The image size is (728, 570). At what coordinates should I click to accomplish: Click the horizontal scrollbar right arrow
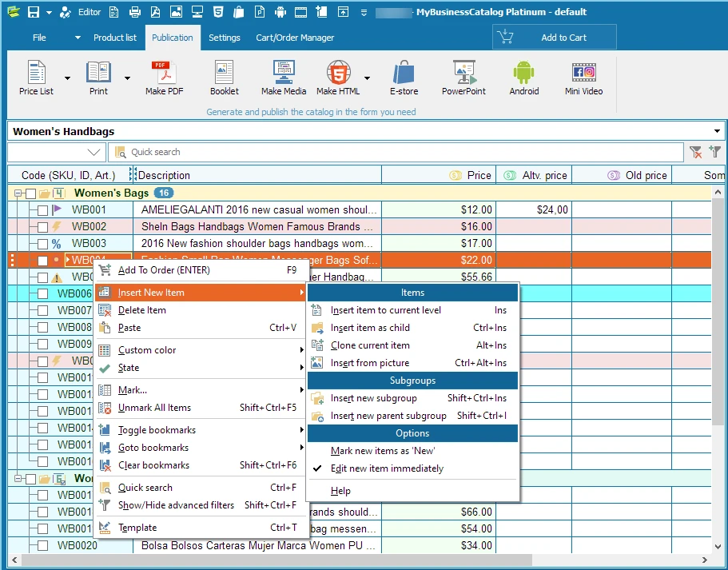tap(705, 560)
